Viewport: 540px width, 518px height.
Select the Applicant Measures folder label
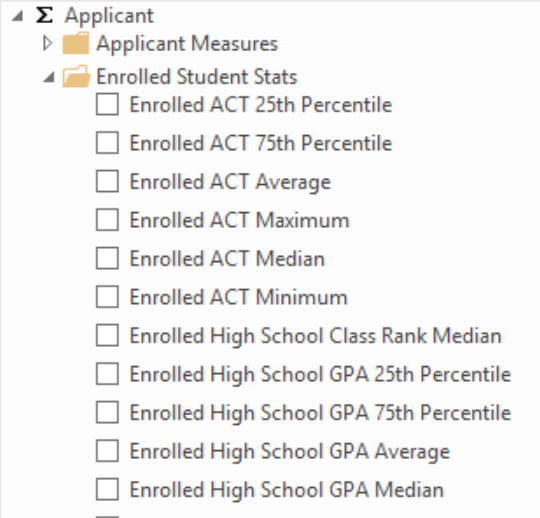pyautogui.click(x=187, y=44)
